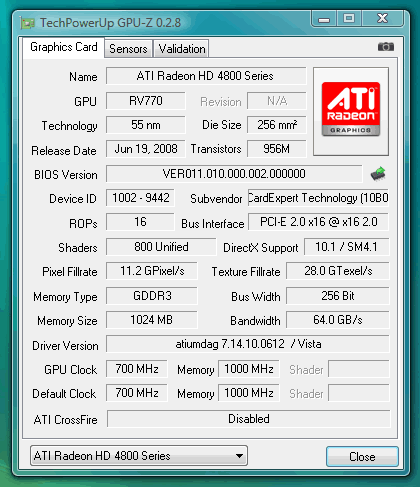Click the GPU Clock value 700 MHz
This screenshot has width=420, height=487.
click(137, 369)
